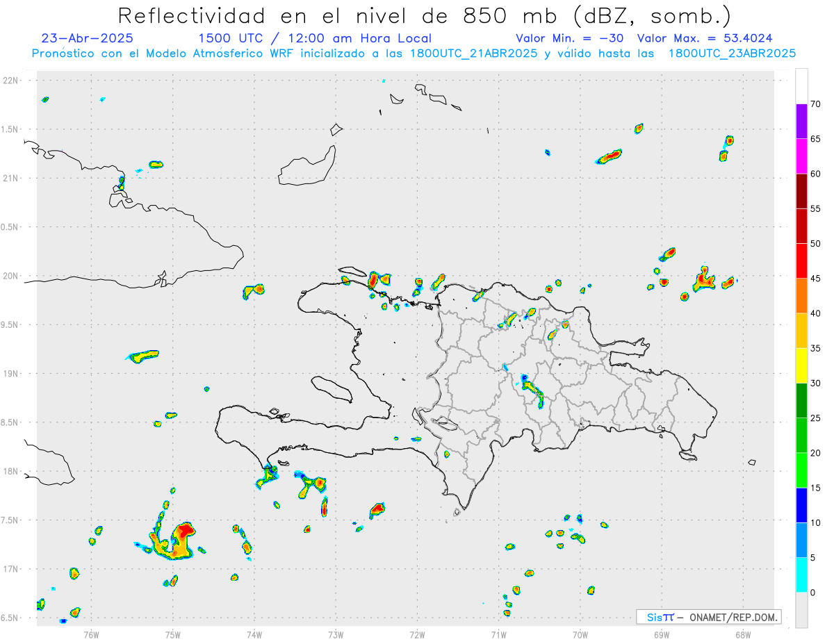Click the dark green 25–30 dBZ colorbar segment
Image resolution: width=834 pixels, height=644 pixels.
coord(801,401)
